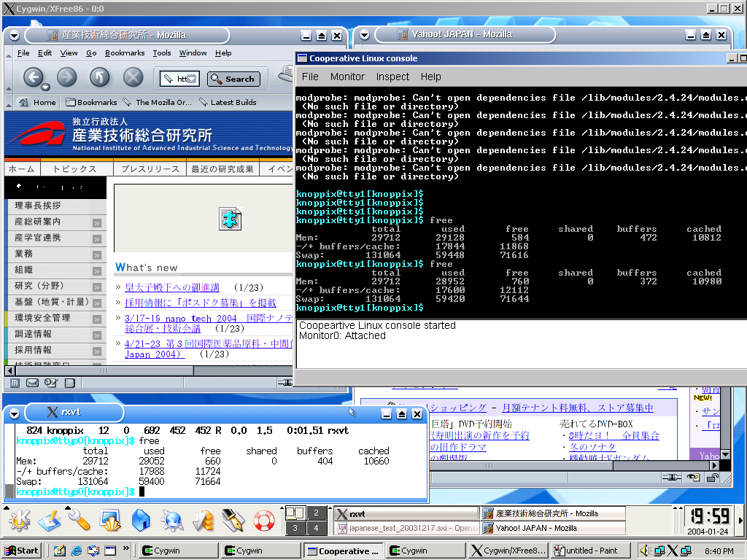Viewport: 747px width, 560px height.
Task: Select the プレスリリース tab on the AIST page
Action: click(150, 169)
